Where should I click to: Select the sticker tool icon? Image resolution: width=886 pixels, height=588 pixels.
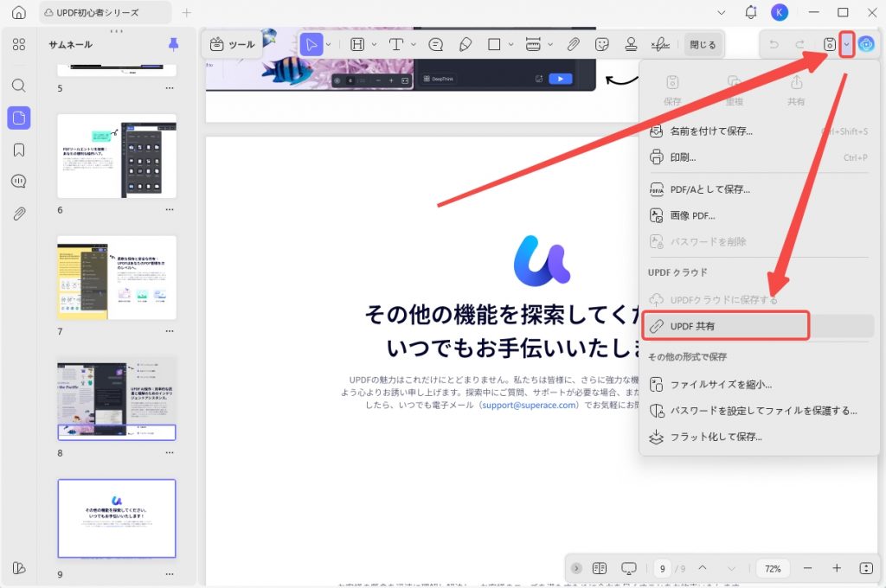602,45
